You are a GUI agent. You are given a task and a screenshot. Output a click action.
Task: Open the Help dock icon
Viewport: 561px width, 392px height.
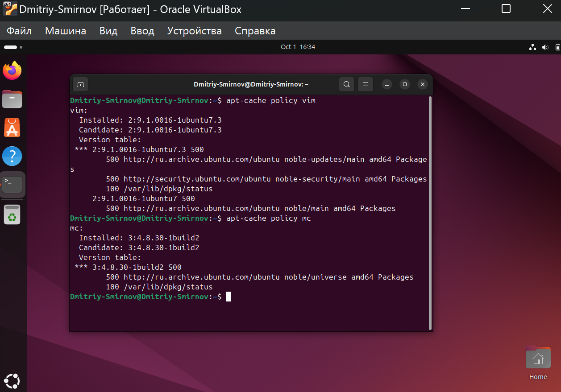(x=12, y=156)
